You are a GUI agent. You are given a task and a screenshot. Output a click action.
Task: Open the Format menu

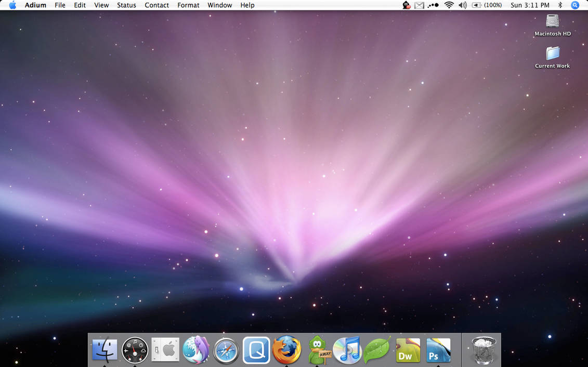pos(188,5)
